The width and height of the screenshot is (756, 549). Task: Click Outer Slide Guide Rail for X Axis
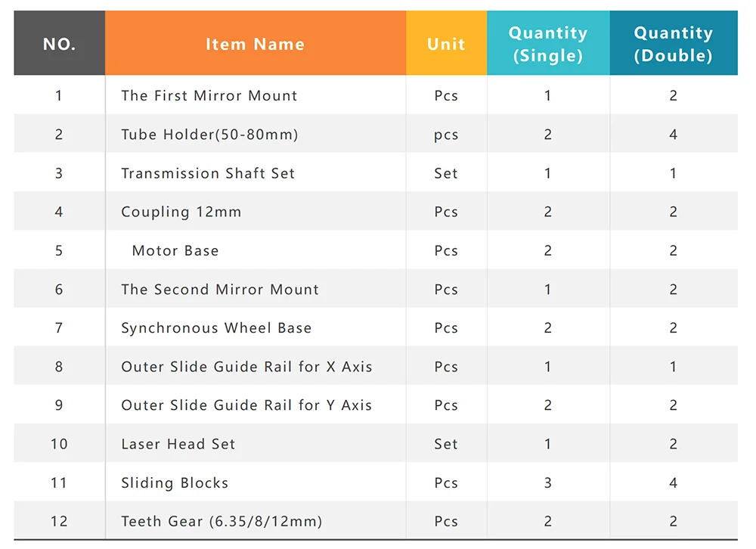pos(246,367)
